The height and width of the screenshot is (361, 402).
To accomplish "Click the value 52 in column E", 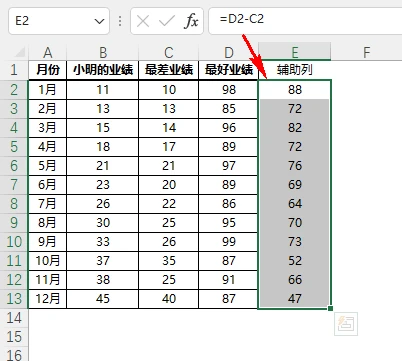I will click(x=295, y=261).
